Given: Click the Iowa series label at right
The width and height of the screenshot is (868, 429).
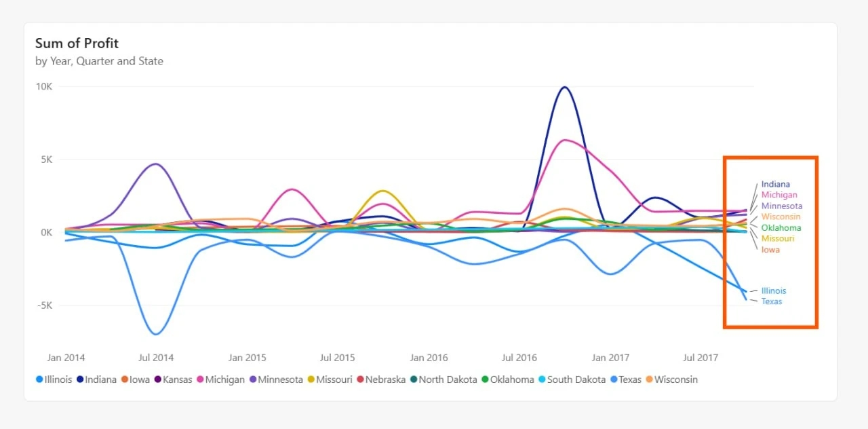Looking at the screenshot, I should click(x=770, y=250).
